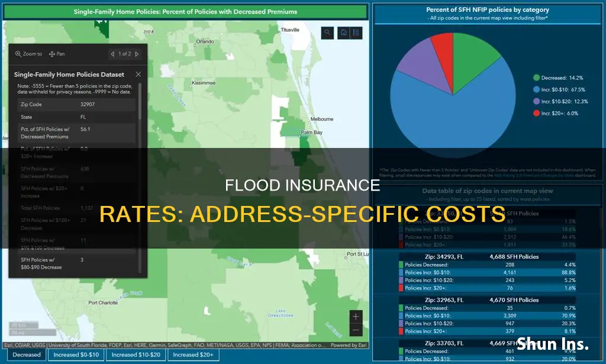Click legend entry Incr. $10-$20: 12.3%
606x364 pixels.
coord(560,101)
